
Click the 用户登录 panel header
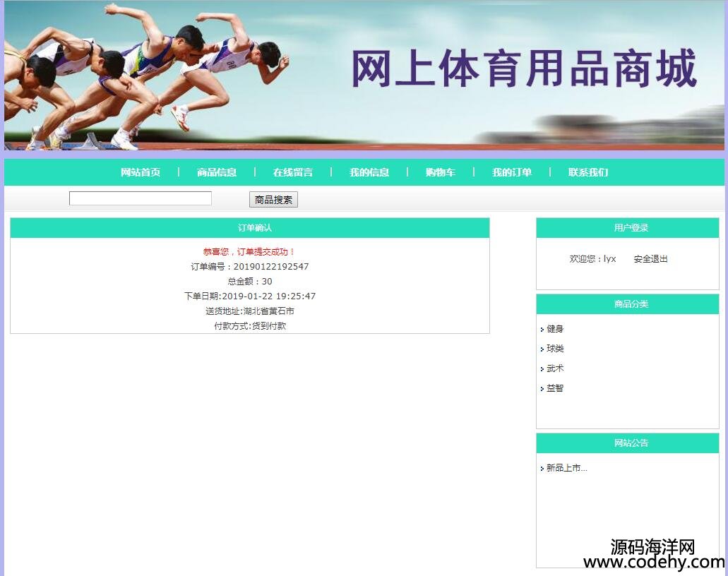point(628,228)
